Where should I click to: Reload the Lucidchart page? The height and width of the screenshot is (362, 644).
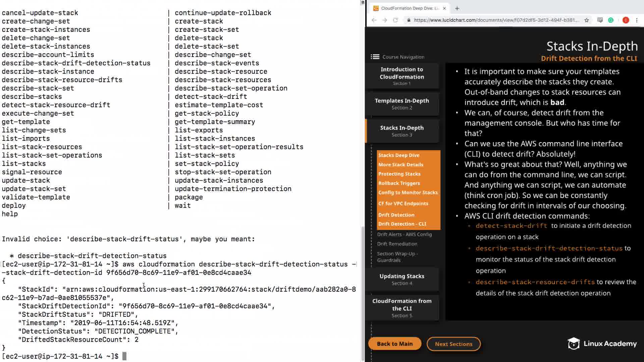click(x=395, y=20)
